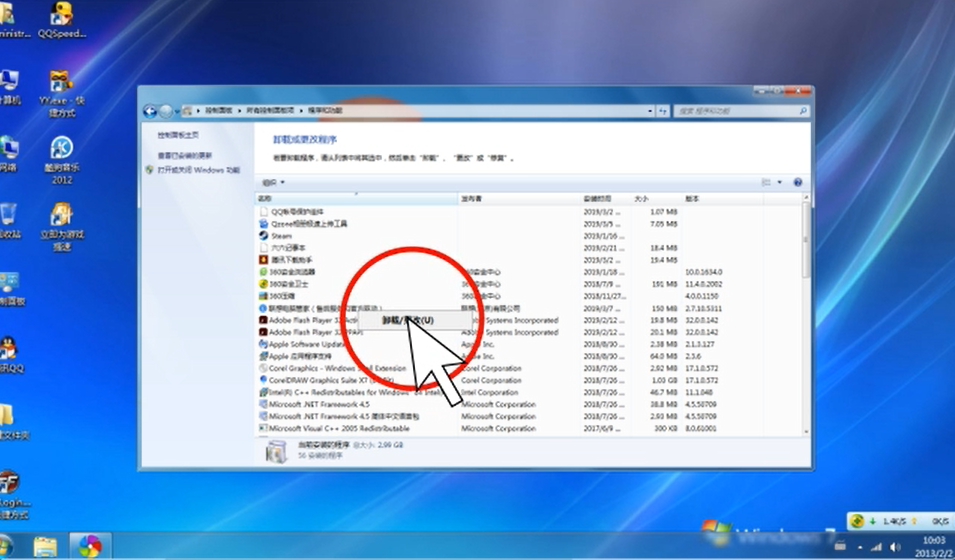Select Intel C++ Redistributables row
This screenshot has height=560, width=955.
pyautogui.click(x=527, y=392)
